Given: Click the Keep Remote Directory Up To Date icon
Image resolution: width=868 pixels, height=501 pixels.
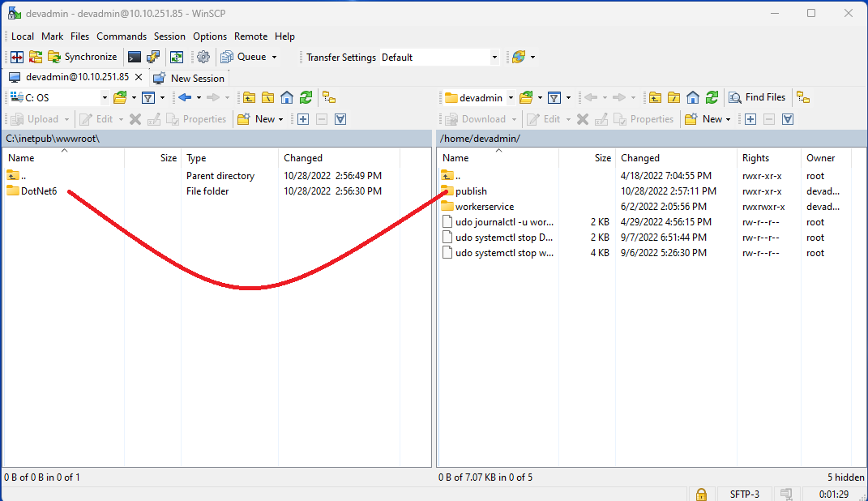Looking at the screenshot, I should click(177, 57).
